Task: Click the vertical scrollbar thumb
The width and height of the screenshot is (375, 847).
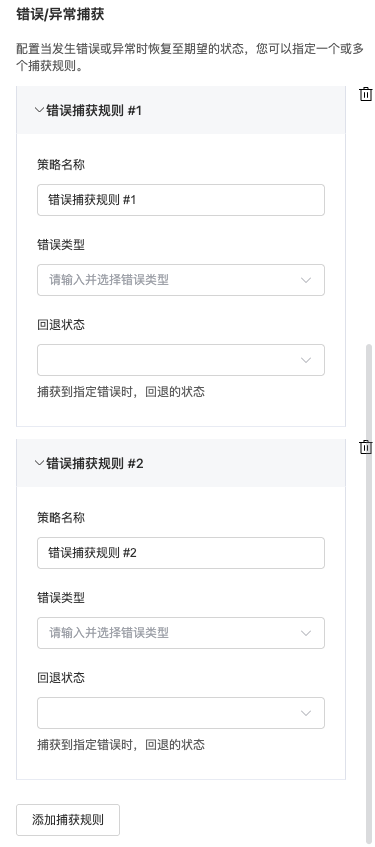Action: pos(370,591)
